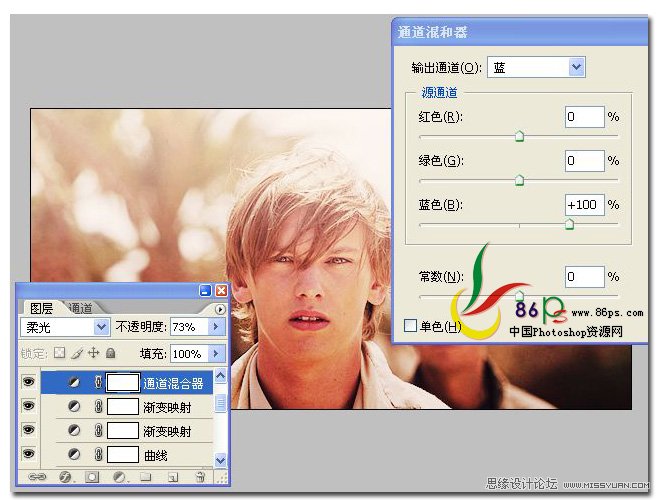The height and width of the screenshot is (500, 660).
Task: Select the 曲线 layer name
Action: click(156, 455)
